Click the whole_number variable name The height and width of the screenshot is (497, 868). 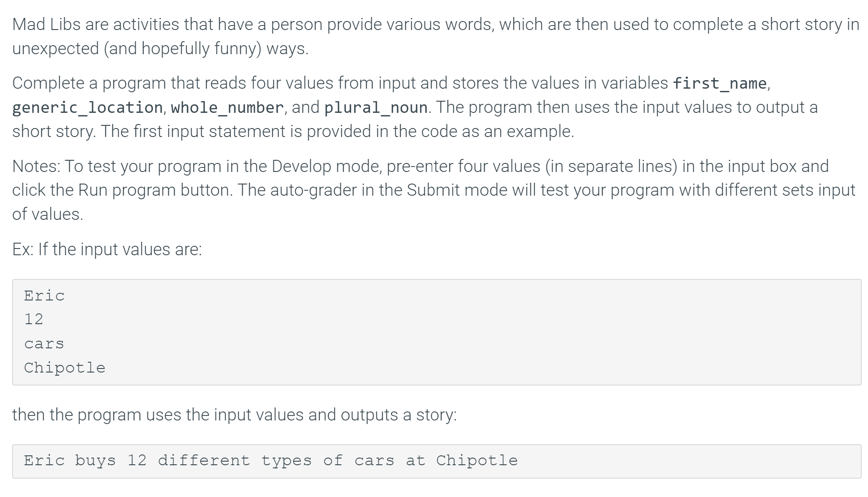227,107
